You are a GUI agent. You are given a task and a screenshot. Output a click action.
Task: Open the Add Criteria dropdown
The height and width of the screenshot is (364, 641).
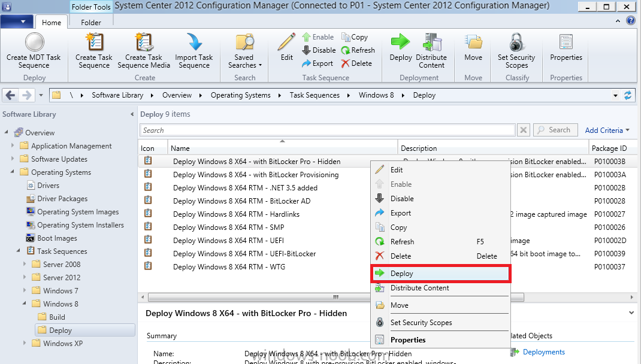pyautogui.click(x=607, y=131)
